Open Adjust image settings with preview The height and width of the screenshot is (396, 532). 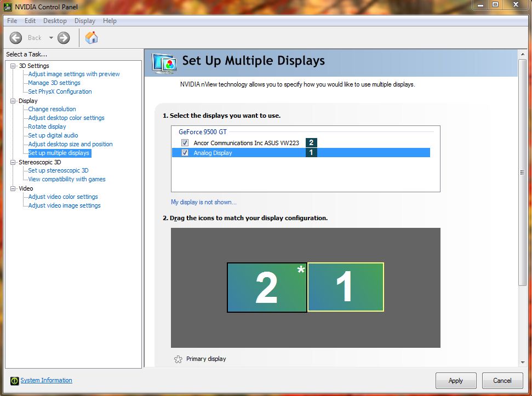[x=74, y=74]
